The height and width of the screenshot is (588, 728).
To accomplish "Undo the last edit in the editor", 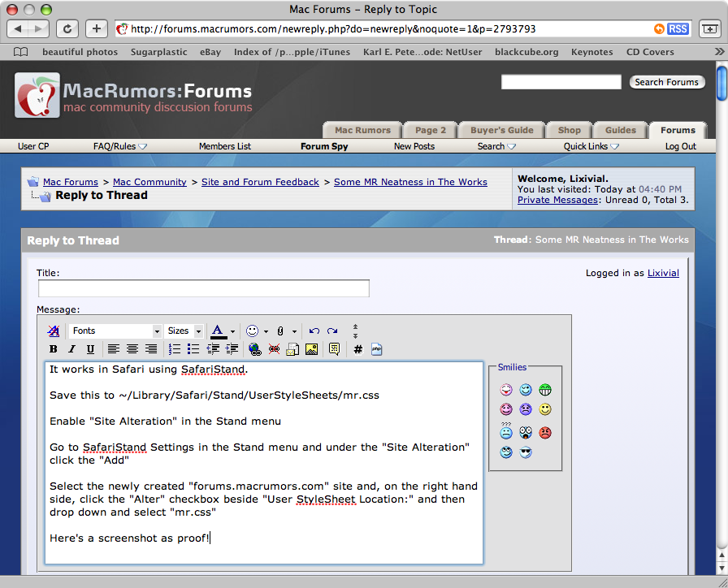I will pos(314,331).
